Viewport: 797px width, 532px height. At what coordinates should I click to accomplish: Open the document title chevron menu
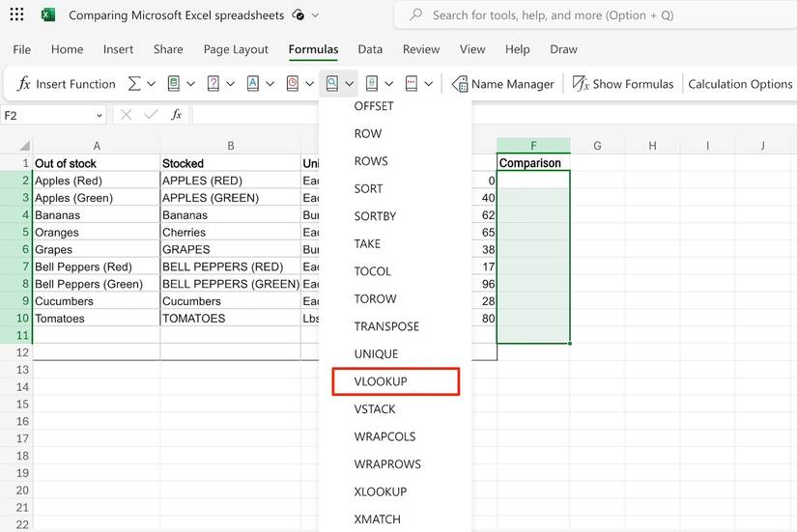coord(315,15)
